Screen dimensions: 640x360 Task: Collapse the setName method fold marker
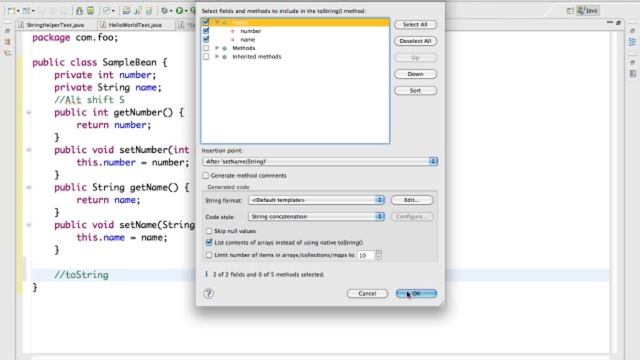tap(29, 225)
